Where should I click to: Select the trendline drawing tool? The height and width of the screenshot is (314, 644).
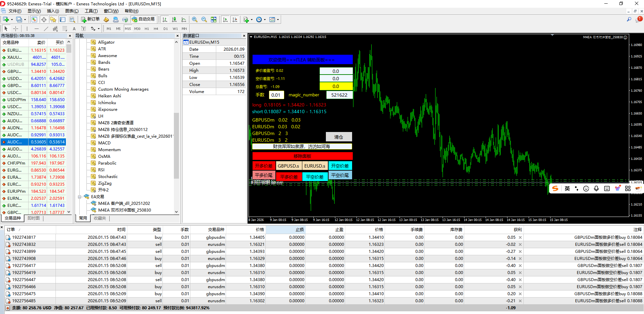(x=46, y=29)
